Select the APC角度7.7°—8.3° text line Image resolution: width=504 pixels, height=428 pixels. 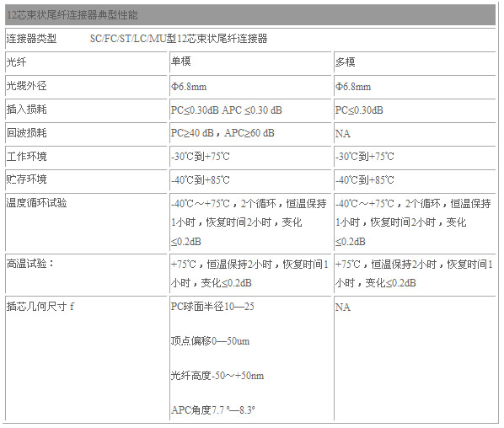click(x=213, y=409)
